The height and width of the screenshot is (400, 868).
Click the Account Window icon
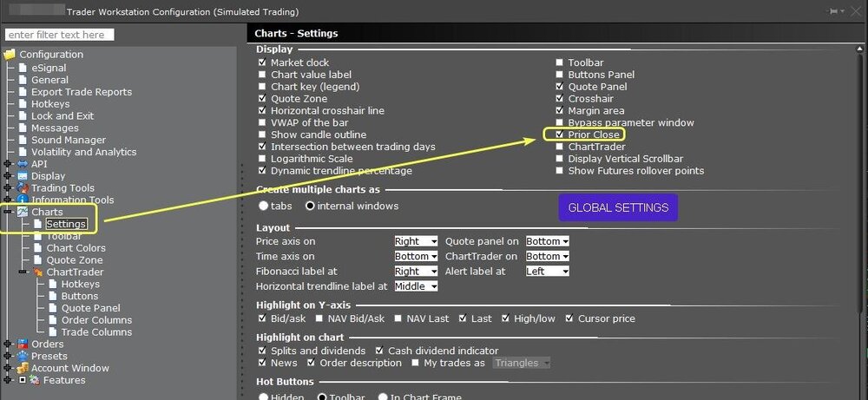pos(22,368)
